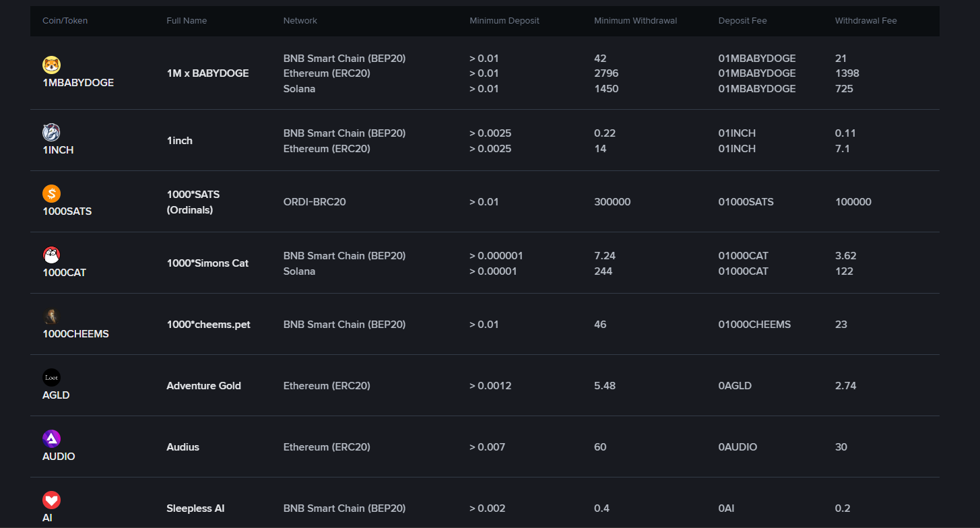This screenshot has width=980, height=528.
Task: Click the minimum withdrawal value 300000
Action: pyautogui.click(x=612, y=202)
